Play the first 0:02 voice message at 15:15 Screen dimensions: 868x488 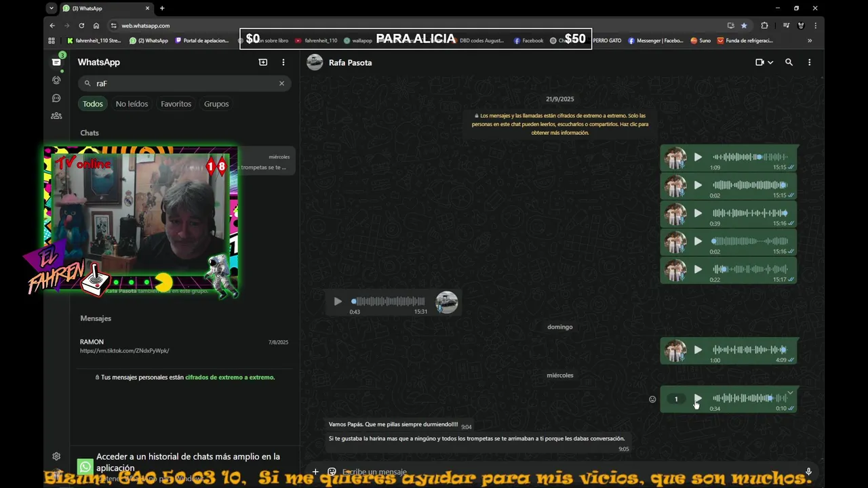click(698, 185)
